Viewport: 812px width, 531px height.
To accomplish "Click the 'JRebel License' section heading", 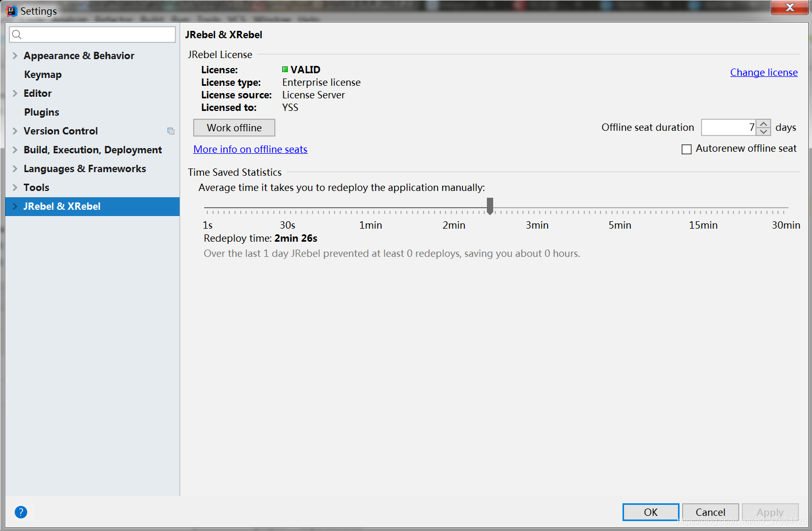I will point(220,54).
